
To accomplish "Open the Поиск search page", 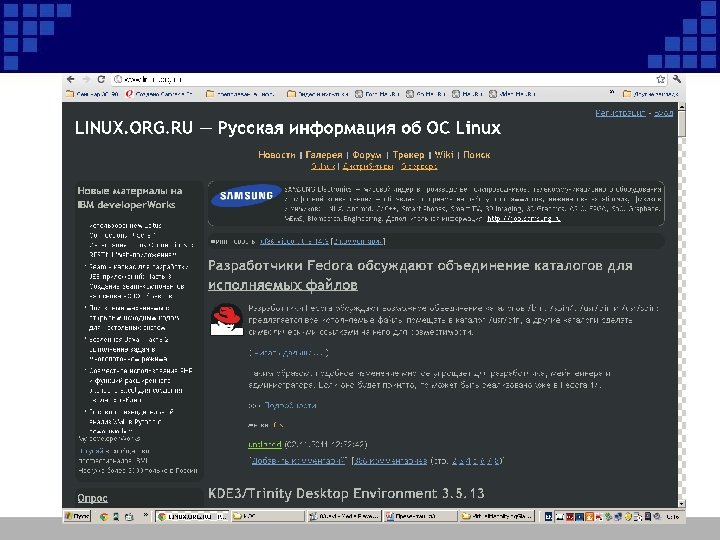I will pyautogui.click(x=477, y=155).
